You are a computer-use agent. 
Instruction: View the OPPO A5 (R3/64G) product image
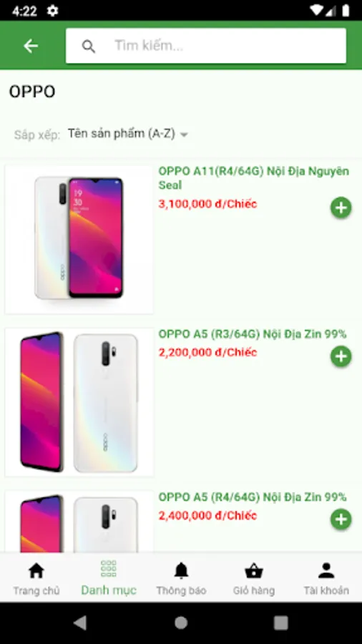click(x=79, y=402)
